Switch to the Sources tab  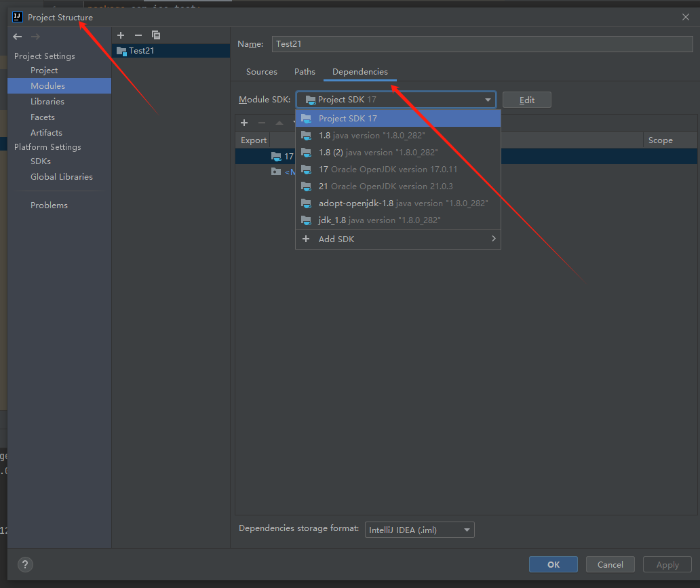[262, 72]
